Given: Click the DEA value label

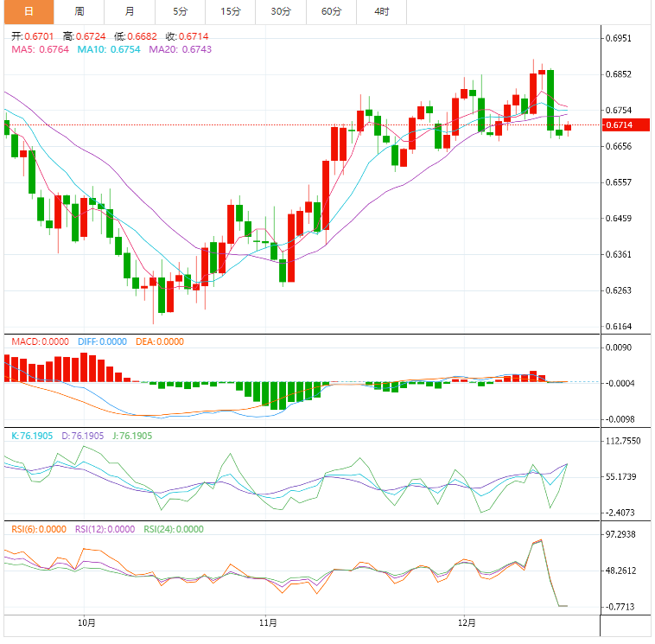Looking at the screenshot, I should point(159,341).
